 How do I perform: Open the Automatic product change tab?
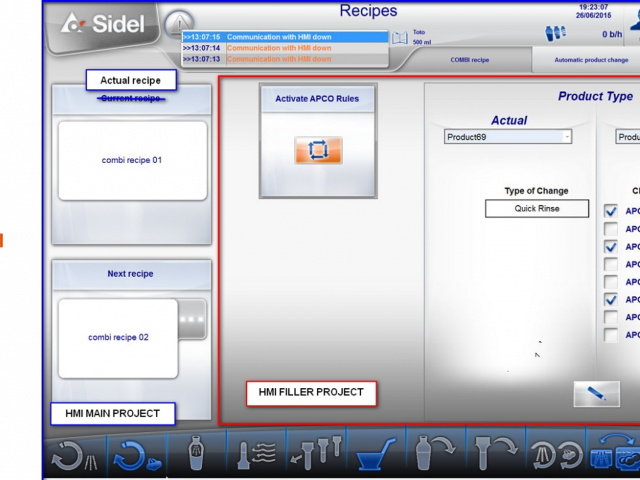click(591, 60)
